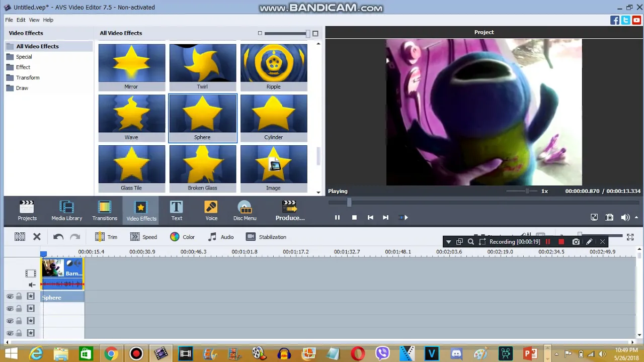Adjust the effect thumbnail size slider
The height and width of the screenshot is (362, 644).
307,33
